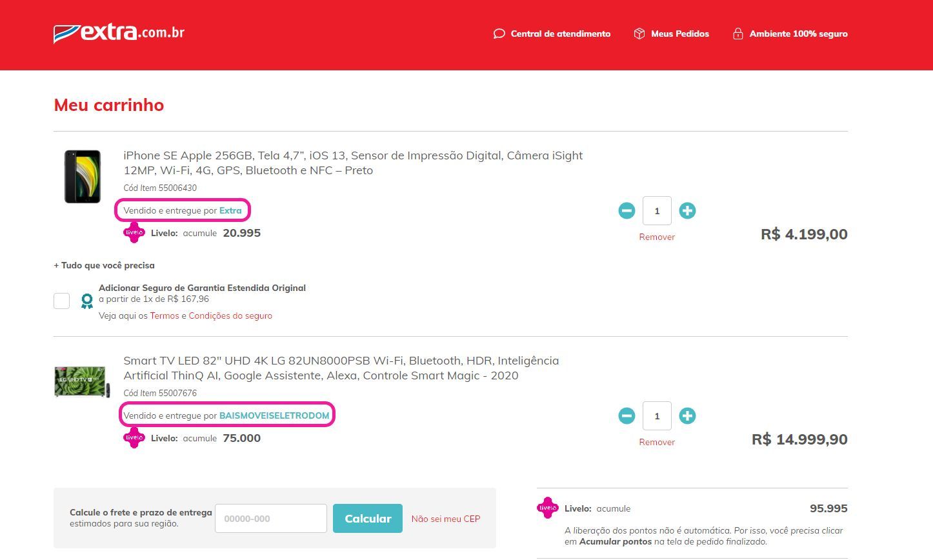The image size is (933, 560).
Task: Click the Central de atendimento chat icon
Action: point(499,34)
